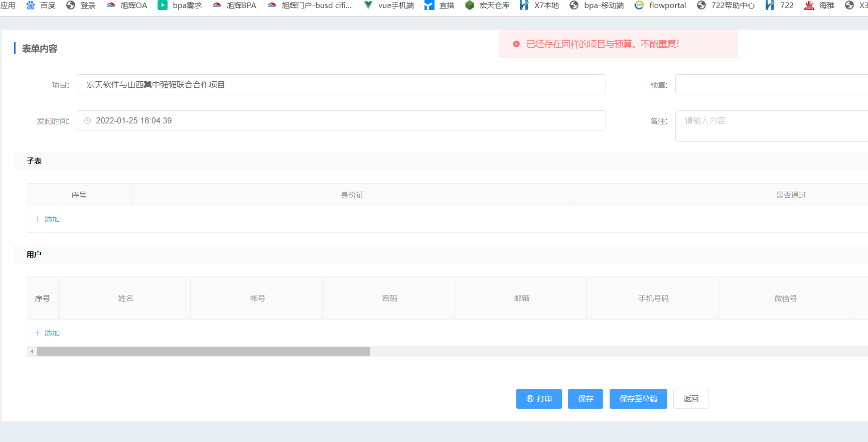
Task: Click the horizontal scrollbar thumb of 用户 table
Action: pyautogui.click(x=204, y=352)
